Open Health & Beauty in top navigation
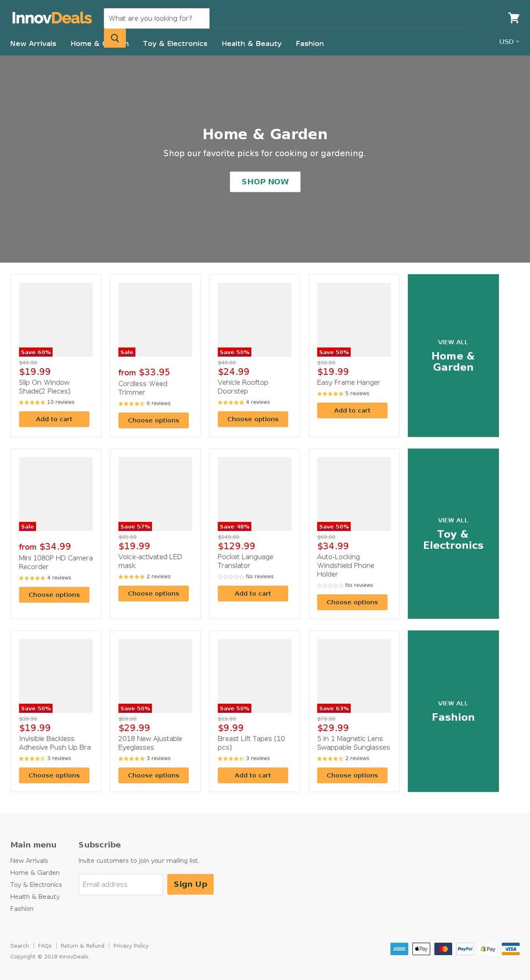 (x=252, y=44)
